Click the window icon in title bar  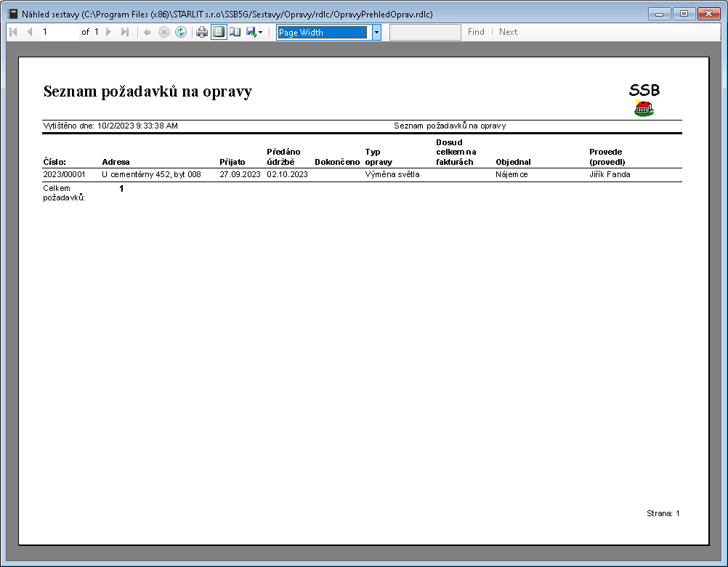12,13
